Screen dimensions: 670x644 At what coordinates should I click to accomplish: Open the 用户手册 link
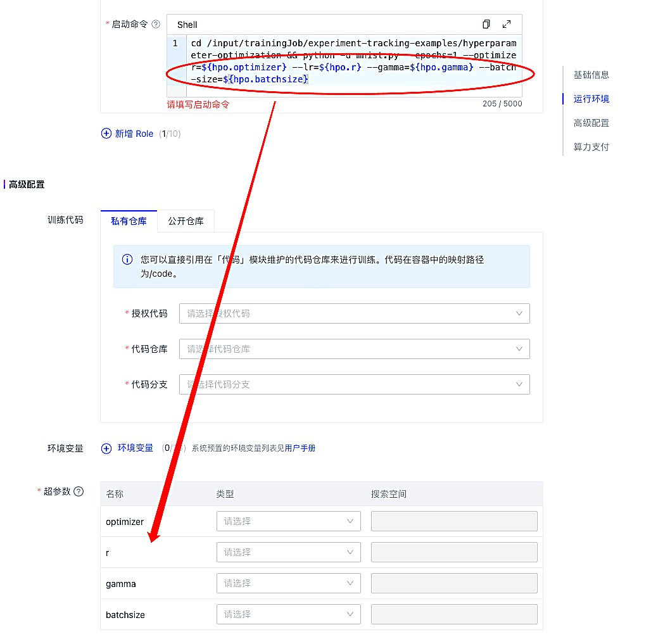pos(300,448)
